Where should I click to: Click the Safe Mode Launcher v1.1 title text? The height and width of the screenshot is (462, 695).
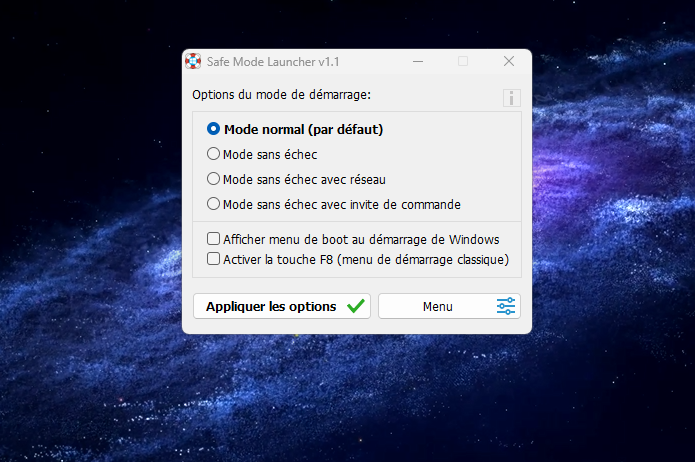tap(273, 62)
